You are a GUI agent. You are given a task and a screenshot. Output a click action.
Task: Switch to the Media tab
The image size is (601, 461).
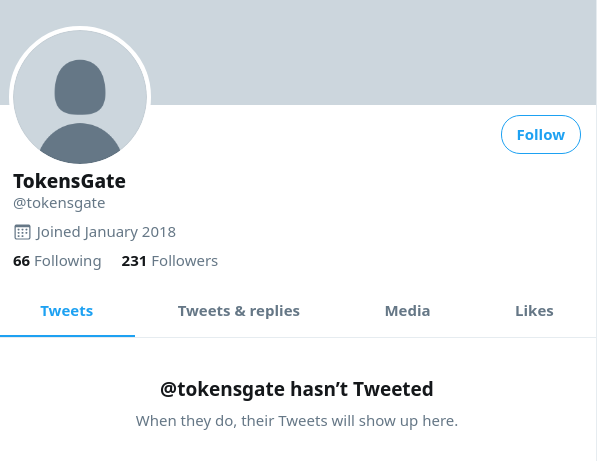click(407, 311)
